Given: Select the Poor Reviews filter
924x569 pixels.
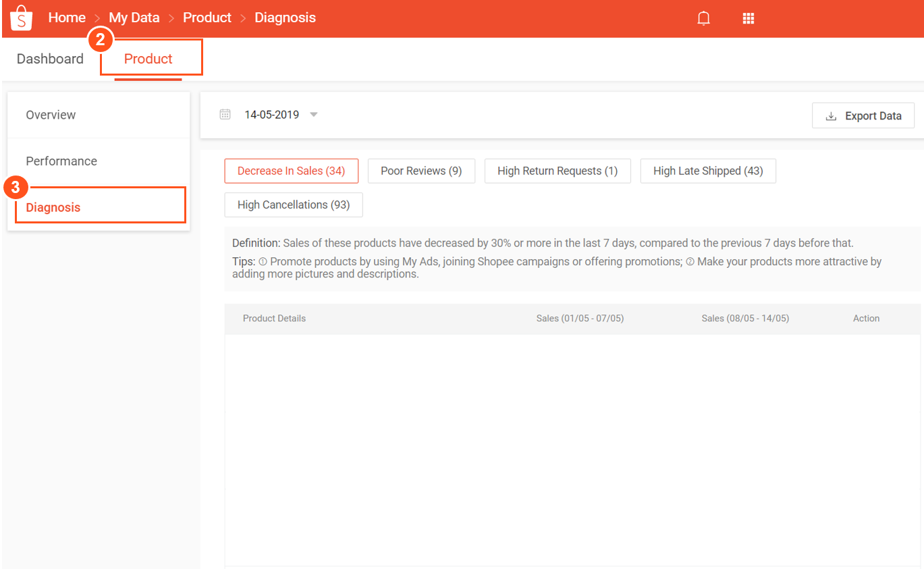Looking at the screenshot, I should [421, 171].
